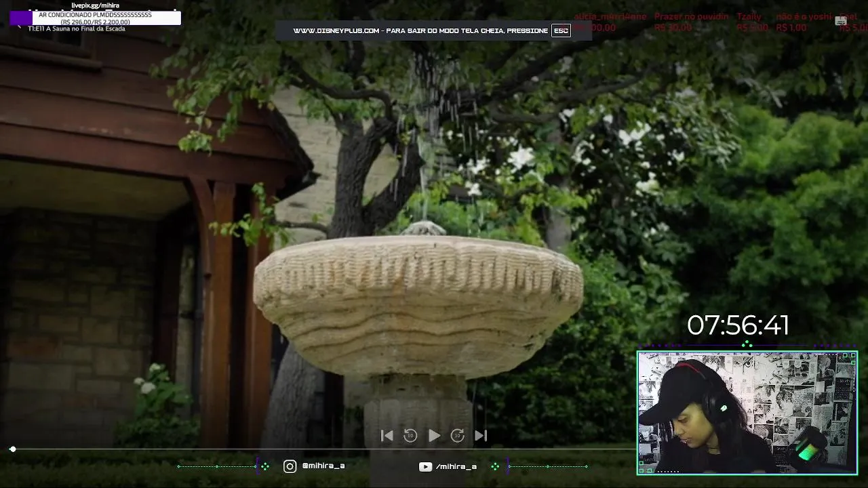Rewind 10 seconds
The image size is (868, 488).
pos(410,436)
